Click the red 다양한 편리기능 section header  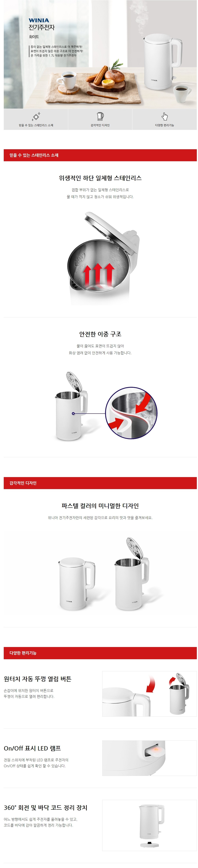(x=100, y=653)
